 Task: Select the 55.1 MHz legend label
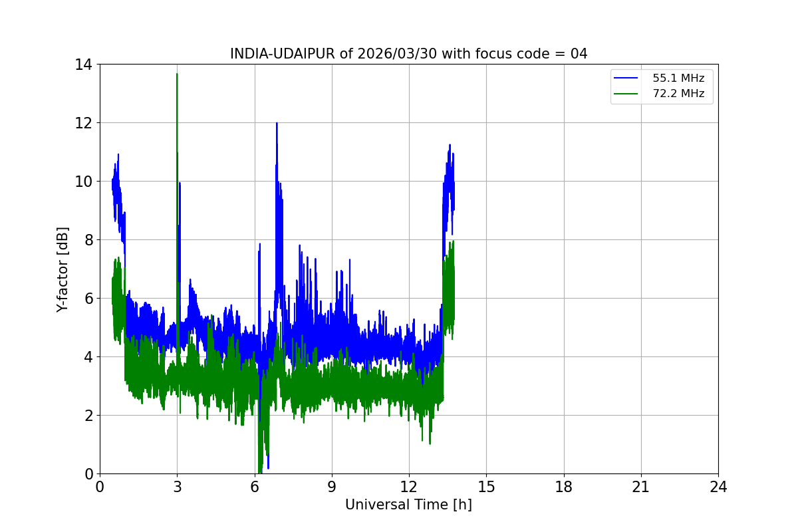click(678, 78)
